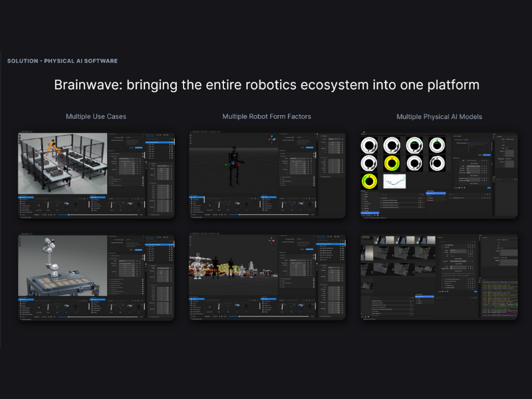Select the yellow ring with red marker image
The width and height of the screenshot is (532, 399).
coord(392,163)
